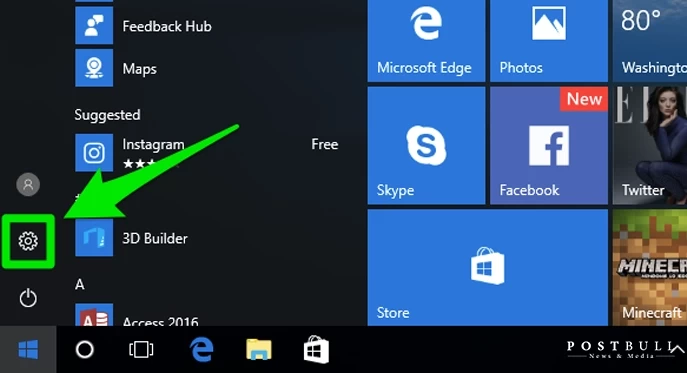
Task: Click the New badge on the Facebook tile
Action: 584,99
